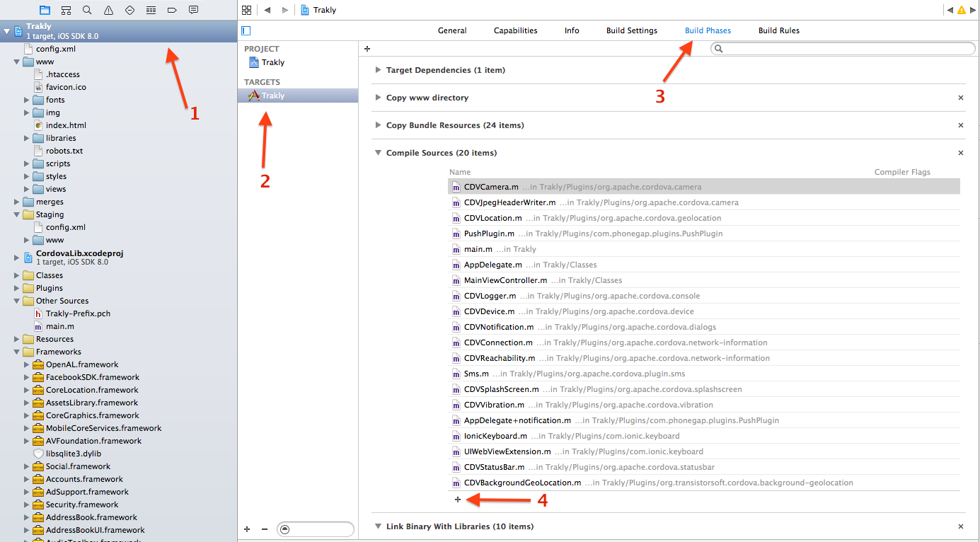Switch to the Symbol navigator icon
The width and height of the screenshot is (980, 542).
point(66,10)
